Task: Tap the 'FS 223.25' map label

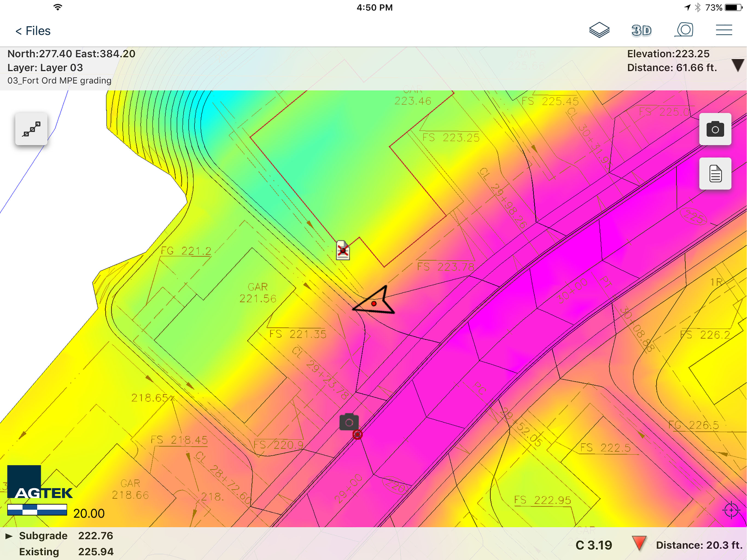Action: pyautogui.click(x=451, y=138)
